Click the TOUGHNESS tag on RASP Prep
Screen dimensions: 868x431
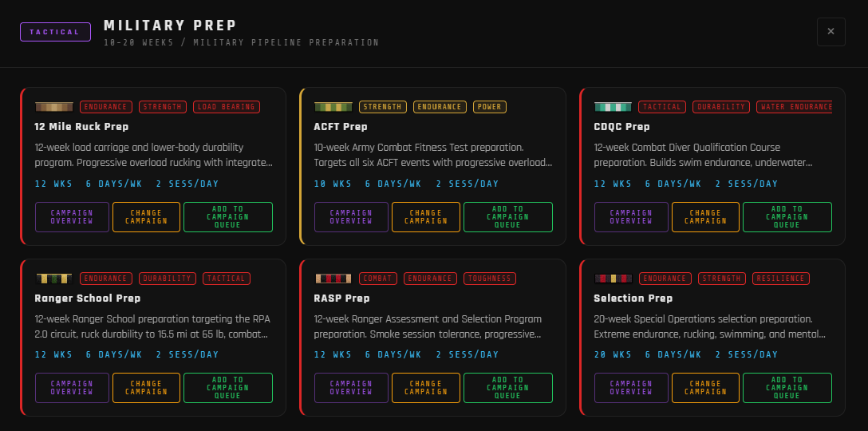pos(490,278)
